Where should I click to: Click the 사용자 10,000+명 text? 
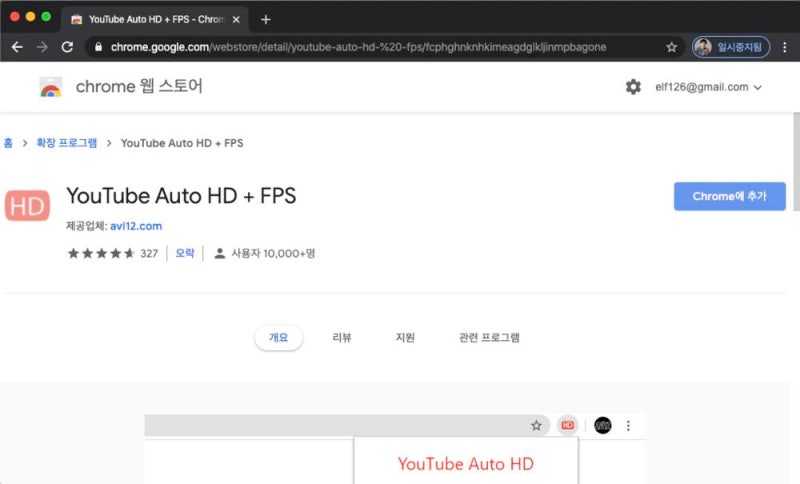click(273, 253)
